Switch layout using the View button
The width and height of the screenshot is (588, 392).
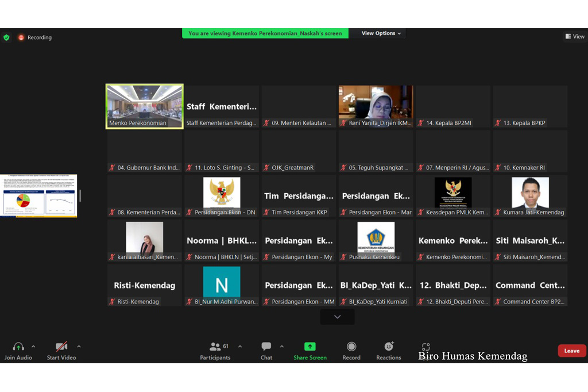(575, 37)
